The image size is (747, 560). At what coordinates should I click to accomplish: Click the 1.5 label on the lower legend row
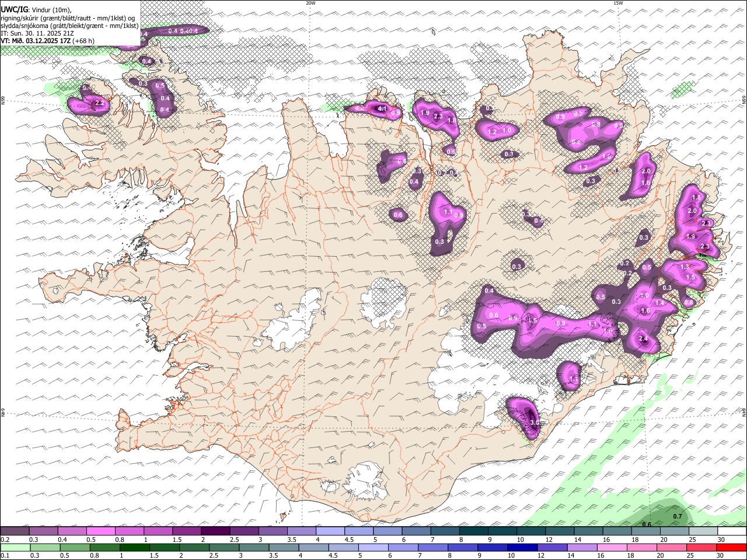154,555
